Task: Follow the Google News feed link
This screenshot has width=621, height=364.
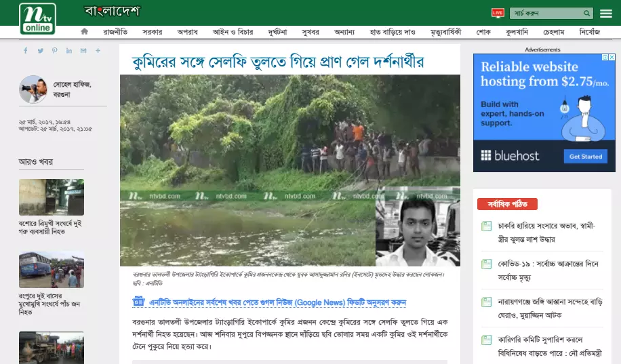Action: 278,302
